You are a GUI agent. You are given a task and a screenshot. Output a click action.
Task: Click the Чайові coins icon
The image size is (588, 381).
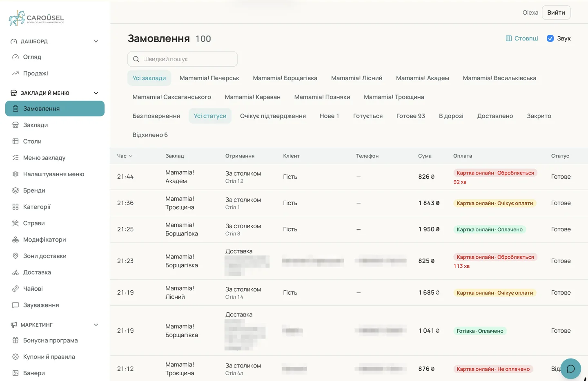[16, 289]
